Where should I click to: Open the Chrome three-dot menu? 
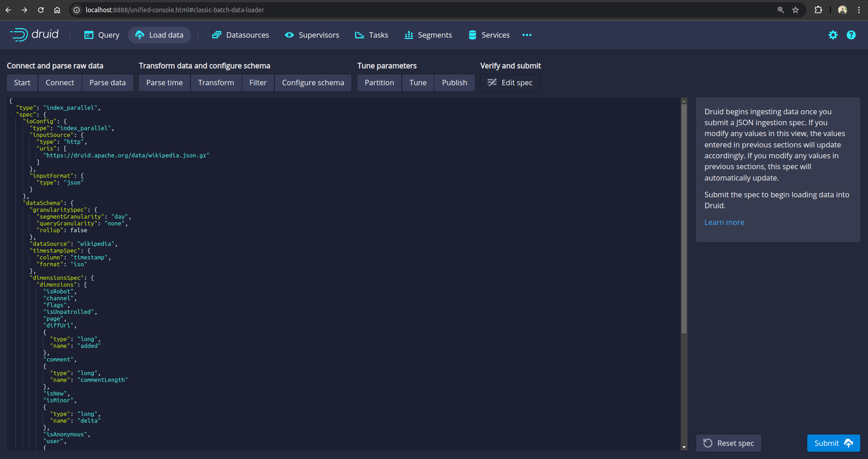[x=859, y=10]
